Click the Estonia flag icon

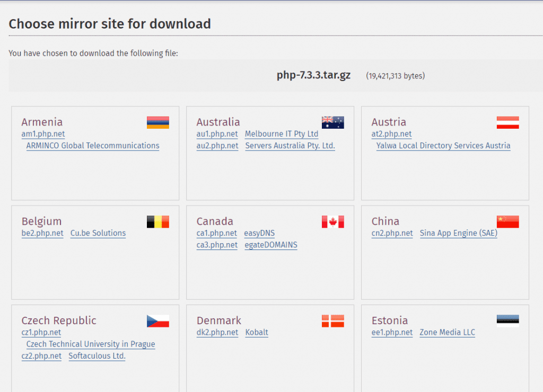[x=507, y=321]
